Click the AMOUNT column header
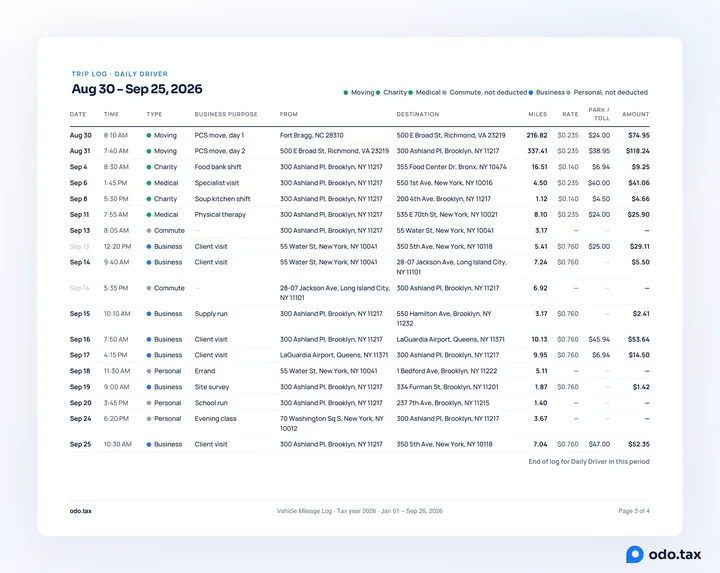 point(636,114)
